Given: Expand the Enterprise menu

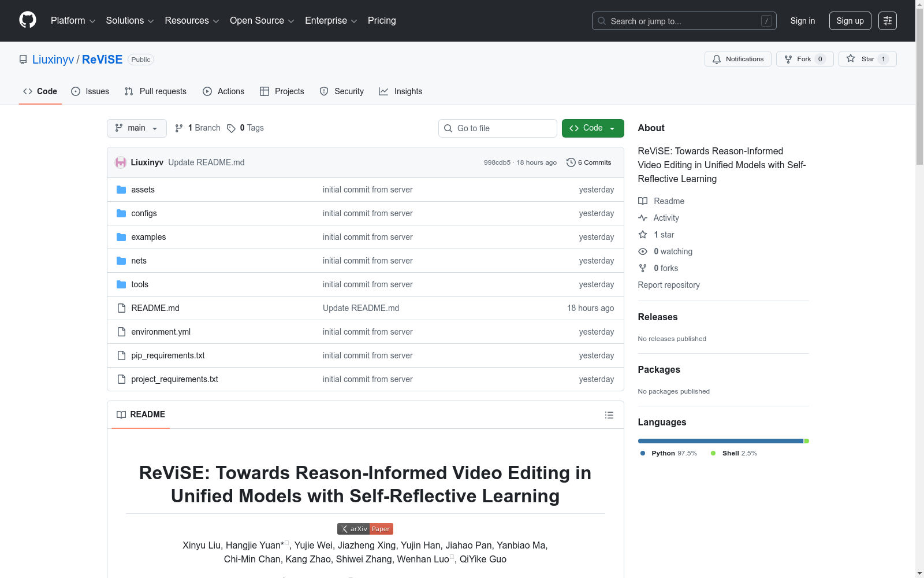Looking at the screenshot, I should (331, 21).
